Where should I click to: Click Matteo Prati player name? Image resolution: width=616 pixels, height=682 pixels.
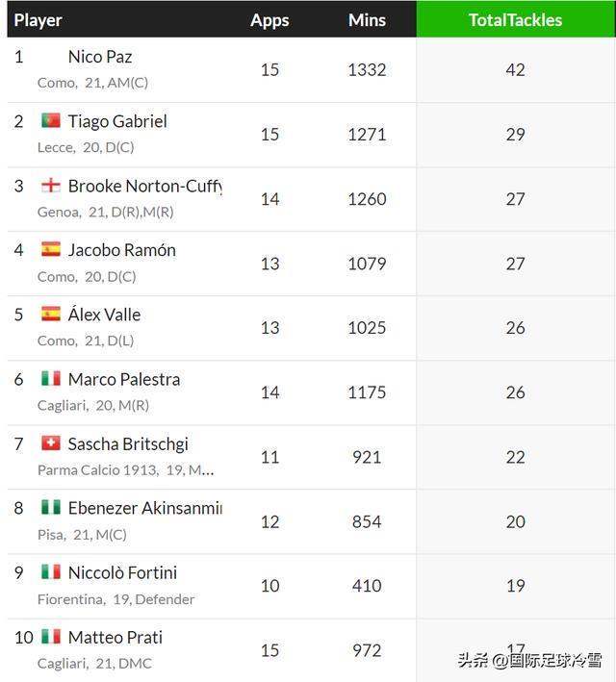tap(115, 637)
